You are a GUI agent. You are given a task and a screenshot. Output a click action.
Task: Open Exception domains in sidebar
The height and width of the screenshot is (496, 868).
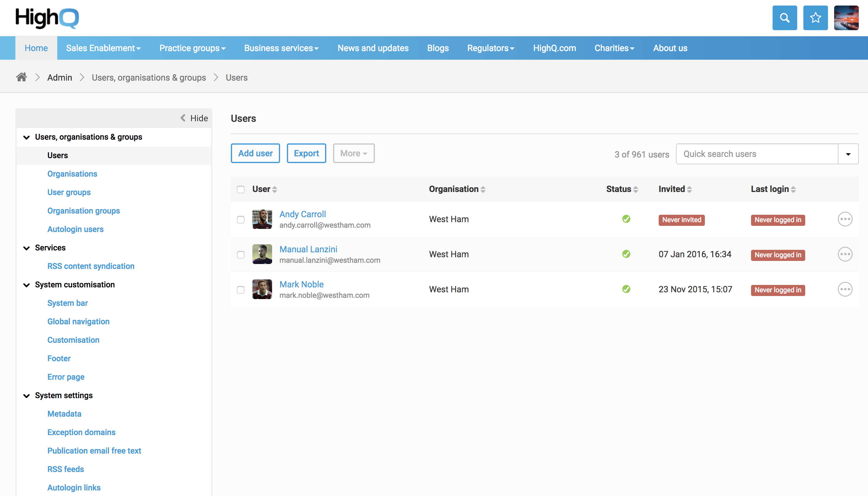(x=82, y=432)
